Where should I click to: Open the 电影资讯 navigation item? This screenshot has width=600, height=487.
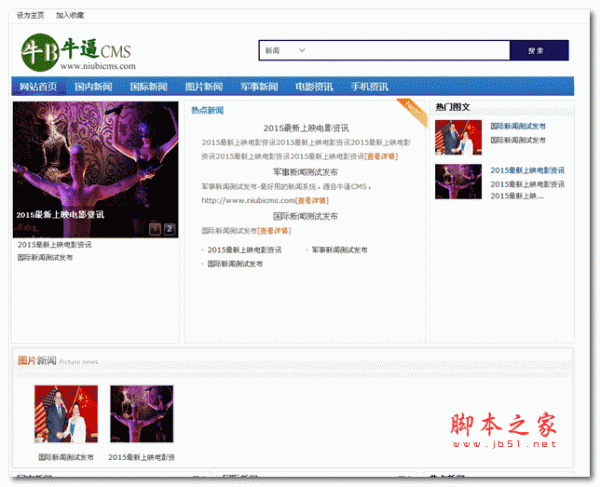(x=314, y=86)
